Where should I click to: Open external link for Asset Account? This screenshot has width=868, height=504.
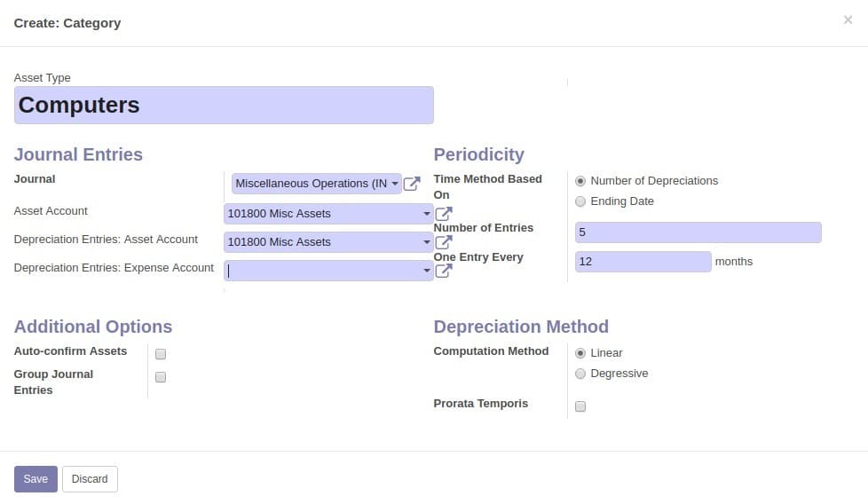(444, 214)
